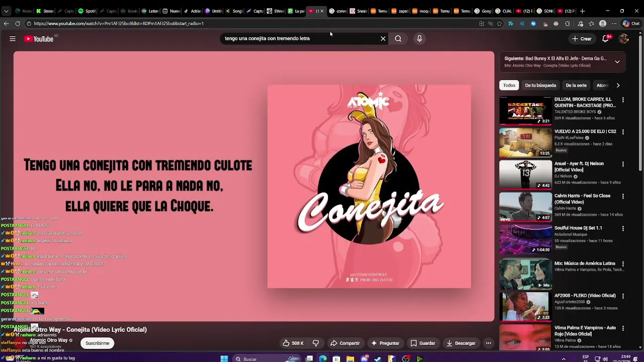The image size is (644, 362).
Task: Click the Descargar download button
Action: click(461, 343)
